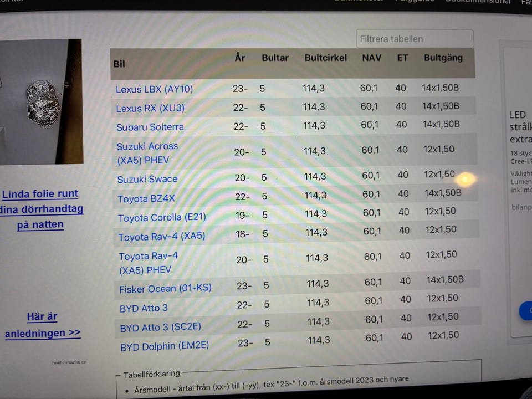This screenshot has height=399, width=532.
Task: Click the 14x1,50B thread cell of Lexus RX
Action: [x=441, y=106]
